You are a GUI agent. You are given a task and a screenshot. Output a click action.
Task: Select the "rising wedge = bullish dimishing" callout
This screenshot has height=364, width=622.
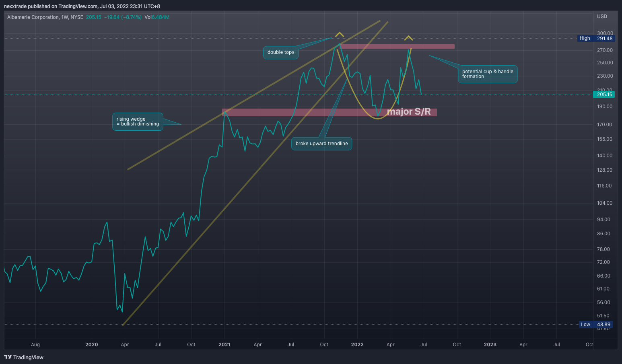tap(138, 121)
